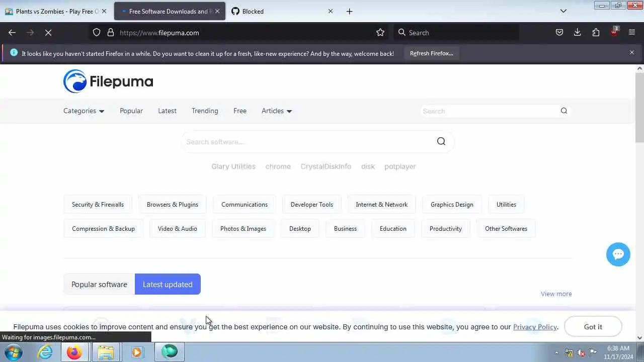Screen dimensions: 644x362
Task: Click the magnifier in header search box
Action: (564, 111)
